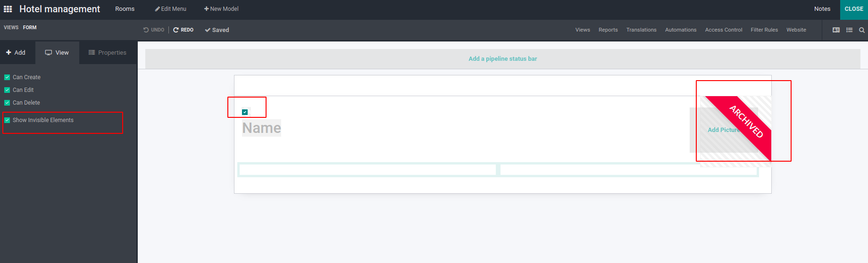The width and height of the screenshot is (868, 263).
Task: Open Views in the toolbar
Action: pyautogui.click(x=583, y=30)
